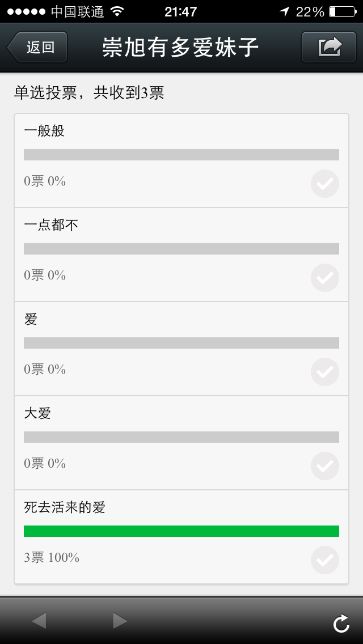Select the 一点都不 option checkmark
The height and width of the screenshot is (644, 363).
(x=325, y=278)
